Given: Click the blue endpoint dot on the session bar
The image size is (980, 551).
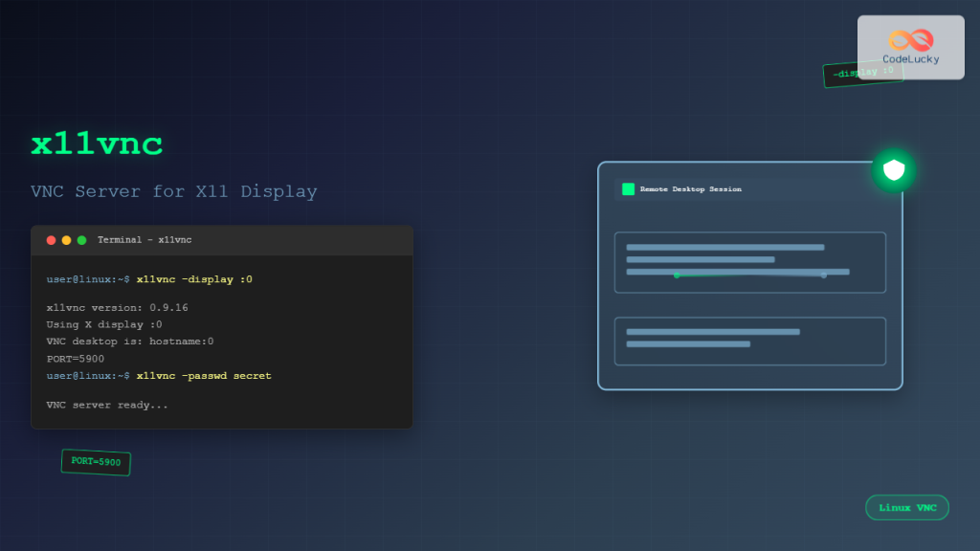Looking at the screenshot, I should (x=823, y=275).
